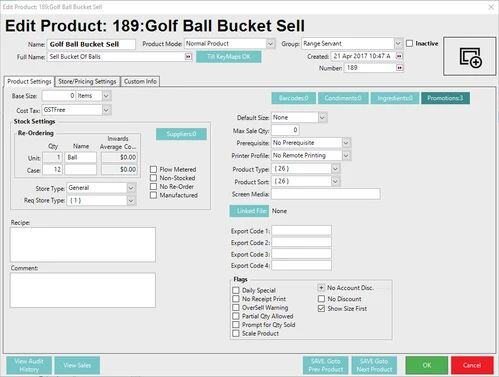Expand the Product Type dropdown
Screen dimensions: 499x377
335,169
